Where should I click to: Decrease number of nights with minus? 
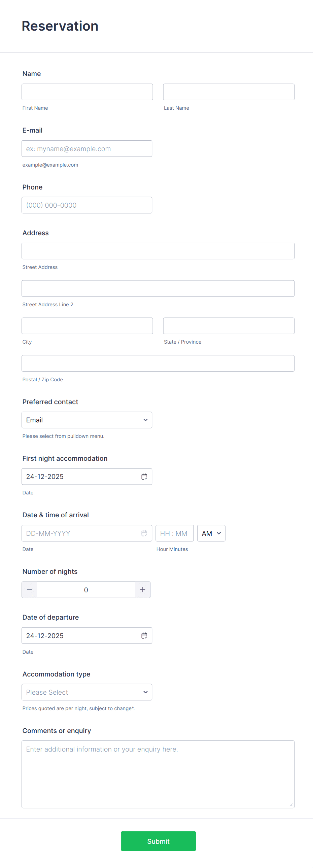tap(30, 590)
